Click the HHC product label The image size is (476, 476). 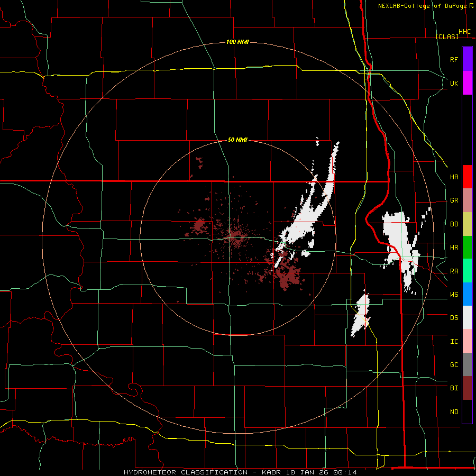(464, 32)
